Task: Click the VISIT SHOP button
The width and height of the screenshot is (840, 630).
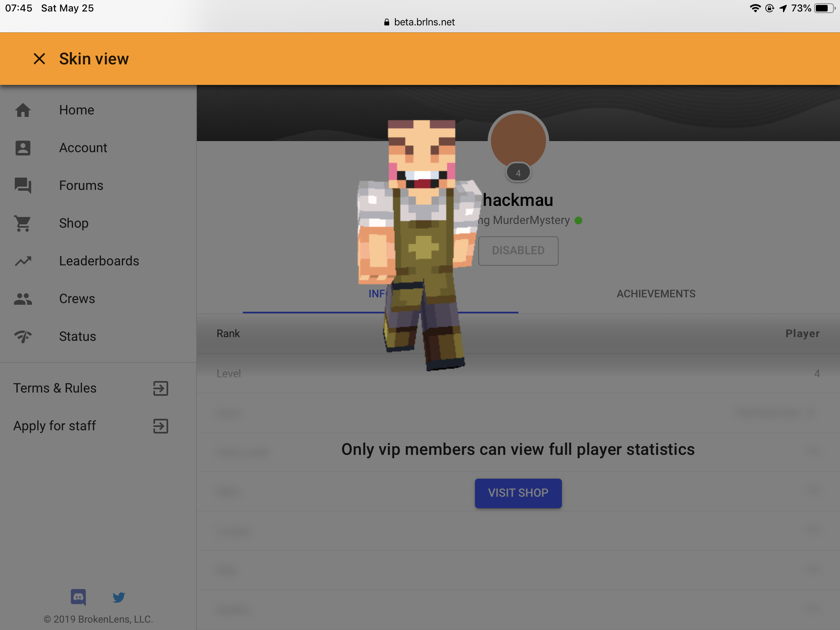Action: [x=518, y=493]
